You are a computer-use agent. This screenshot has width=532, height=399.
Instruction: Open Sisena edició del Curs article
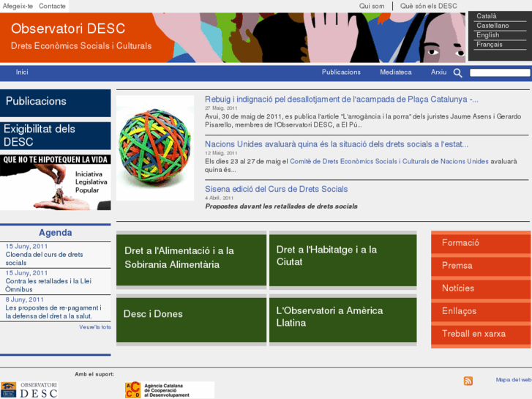pyautogui.click(x=276, y=189)
